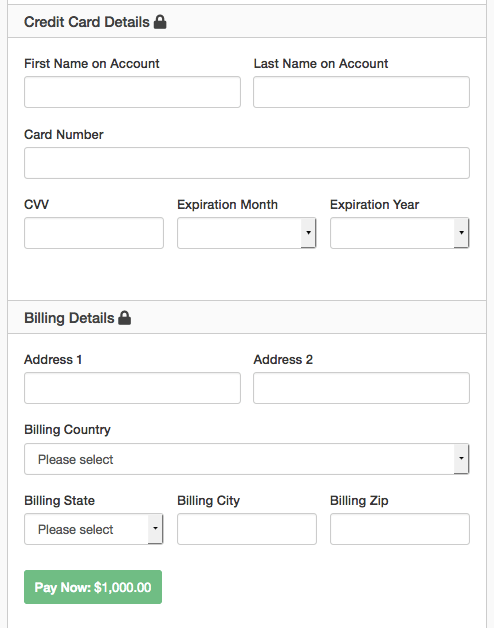The height and width of the screenshot is (628, 494).
Task: Click the Billing Zip label
Action: [359, 501]
